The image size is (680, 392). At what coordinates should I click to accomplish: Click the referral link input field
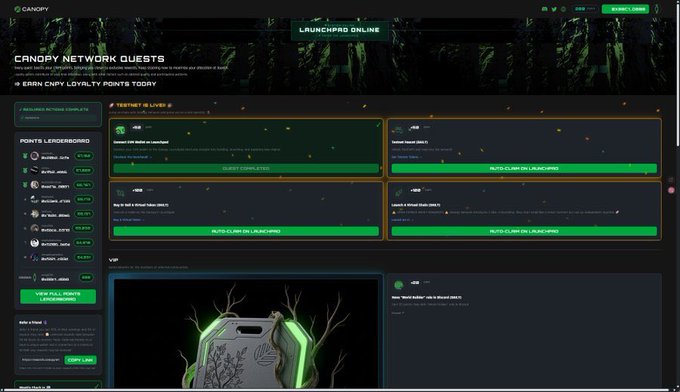[x=41, y=360]
